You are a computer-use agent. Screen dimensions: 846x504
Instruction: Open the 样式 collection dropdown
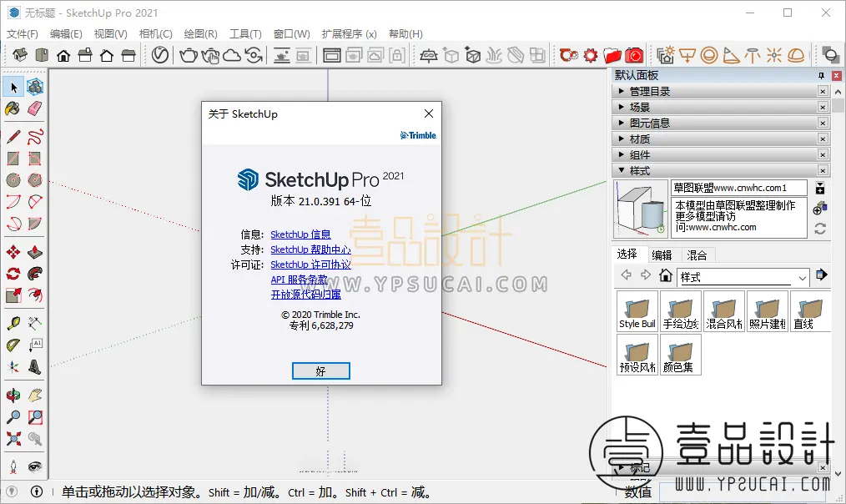803,278
